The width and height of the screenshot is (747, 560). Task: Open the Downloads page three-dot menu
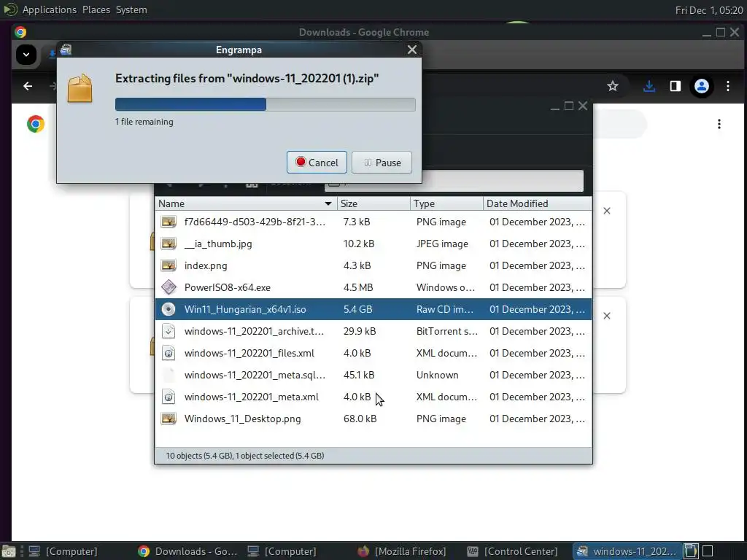pos(719,124)
